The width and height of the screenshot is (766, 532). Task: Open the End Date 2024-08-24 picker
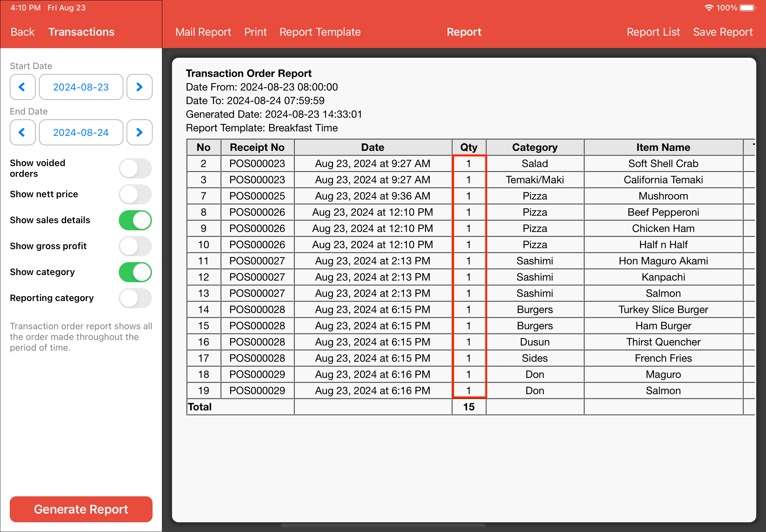click(x=81, y=132)
